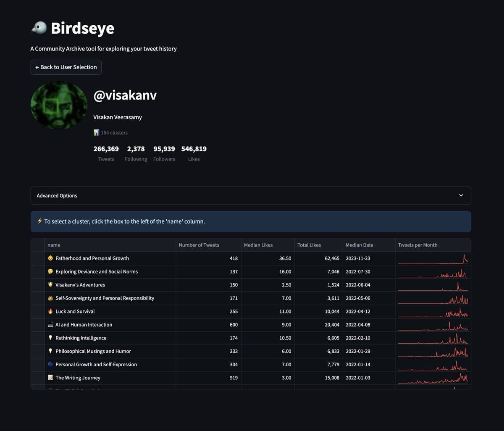Click the Total Likes column header

click(309, 245)
